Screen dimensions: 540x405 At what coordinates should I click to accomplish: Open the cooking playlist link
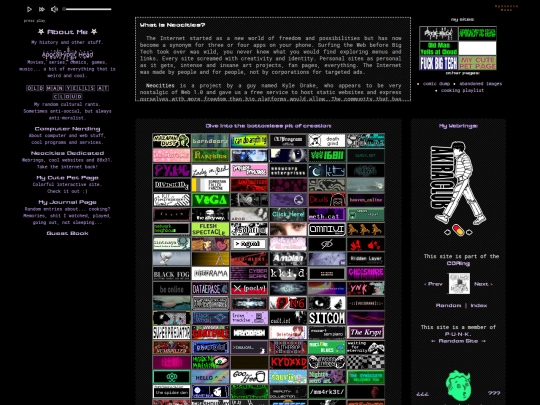pyautogui.click(x=462, y=90)
